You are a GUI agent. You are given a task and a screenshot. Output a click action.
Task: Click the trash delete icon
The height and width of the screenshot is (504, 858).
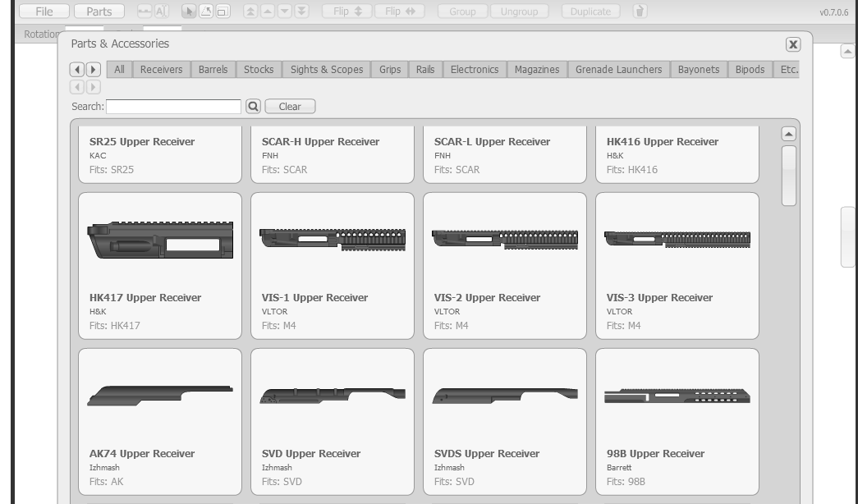[640, 11]
